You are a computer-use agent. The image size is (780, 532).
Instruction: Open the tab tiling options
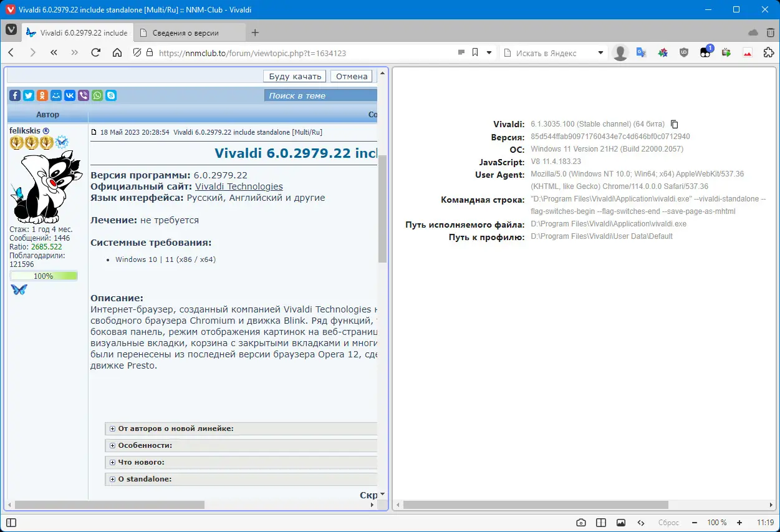pos(601,523)
